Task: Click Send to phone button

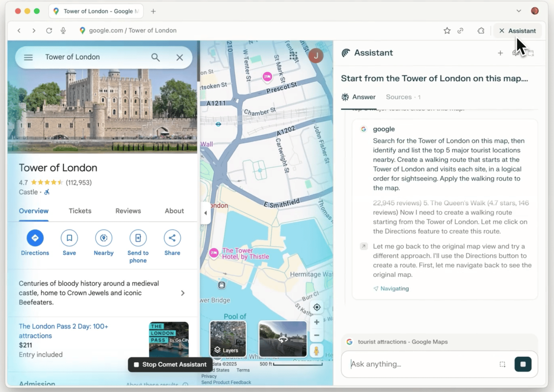Action: 138,247
